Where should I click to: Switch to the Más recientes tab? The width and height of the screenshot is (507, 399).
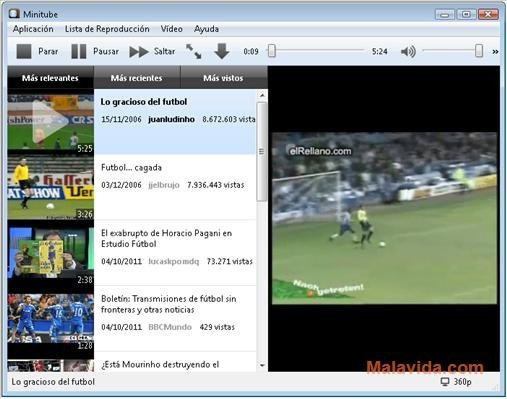coord(137,78)
